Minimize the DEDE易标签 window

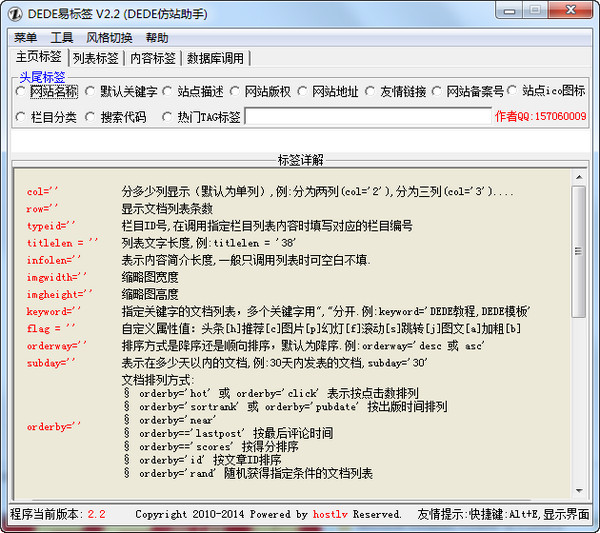point(509,10)
